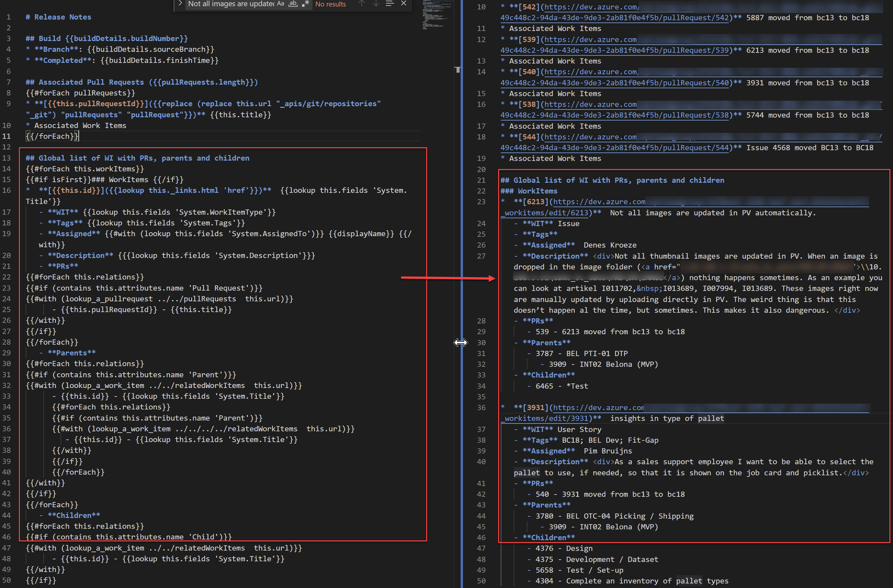
Task: Click '3780 - BEL OTC-04 Picking / Shipping'
Action: [x=611, y=516]
